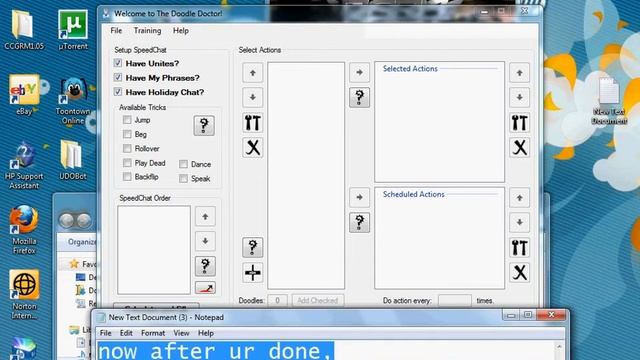Select New Text Document desktop file
The width and height of the screenshot is (640, 360).
(x=609, y=101)
